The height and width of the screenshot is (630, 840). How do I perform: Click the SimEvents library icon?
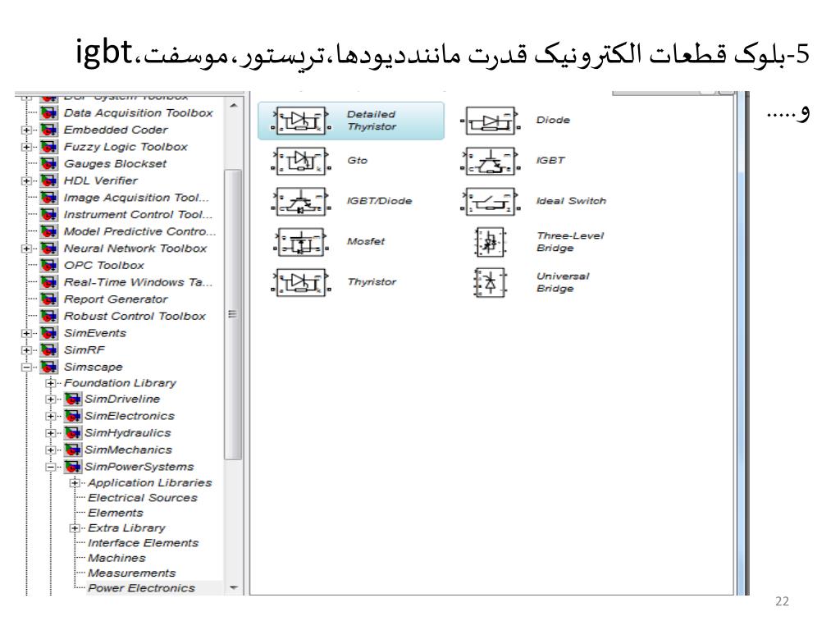pyautogui.click(x=48, y=333)
